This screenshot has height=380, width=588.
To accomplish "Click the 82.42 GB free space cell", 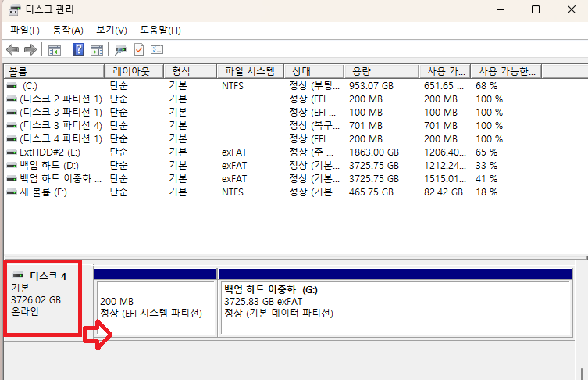I will (x=444, y=192).
